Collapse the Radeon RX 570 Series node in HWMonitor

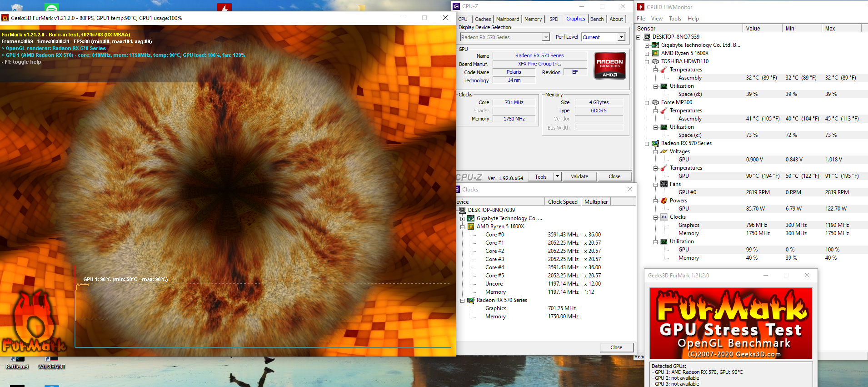click(x=647, y=143)
